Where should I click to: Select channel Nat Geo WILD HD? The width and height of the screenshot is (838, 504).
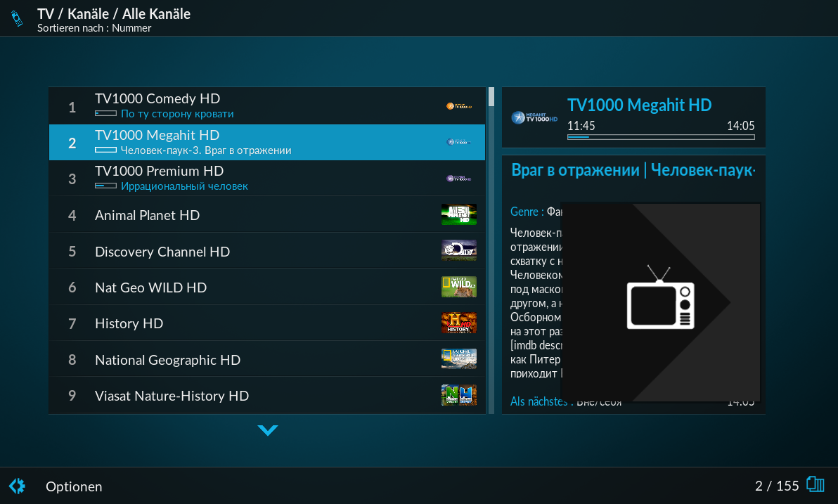(x=267, y=287)
